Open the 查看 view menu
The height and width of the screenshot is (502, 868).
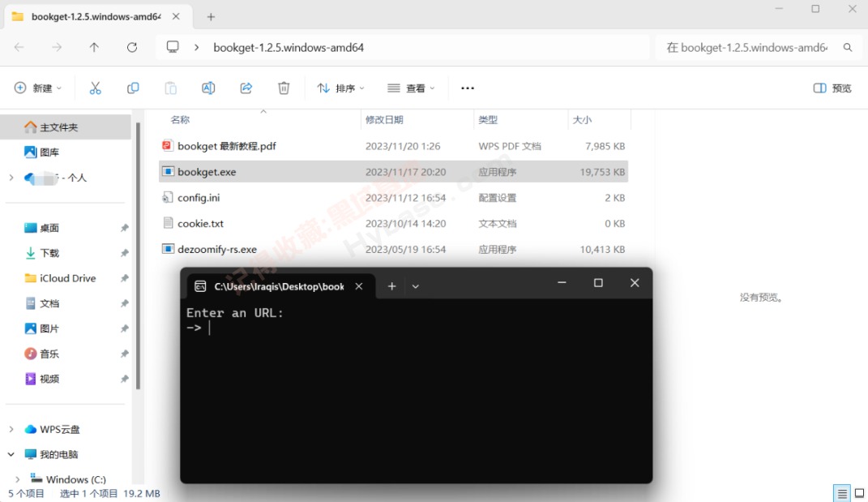(x=411, y=88)
